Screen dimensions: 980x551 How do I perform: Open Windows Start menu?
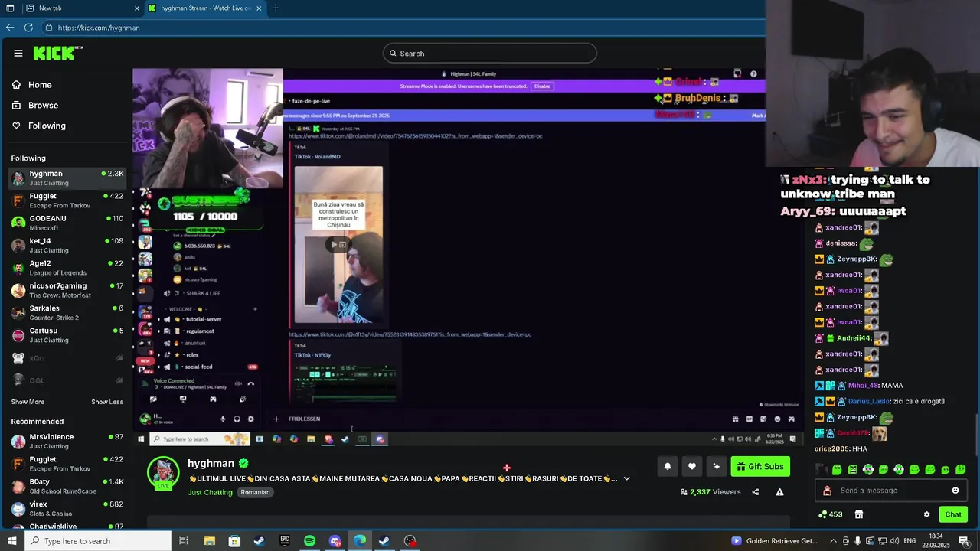(11, 541)
